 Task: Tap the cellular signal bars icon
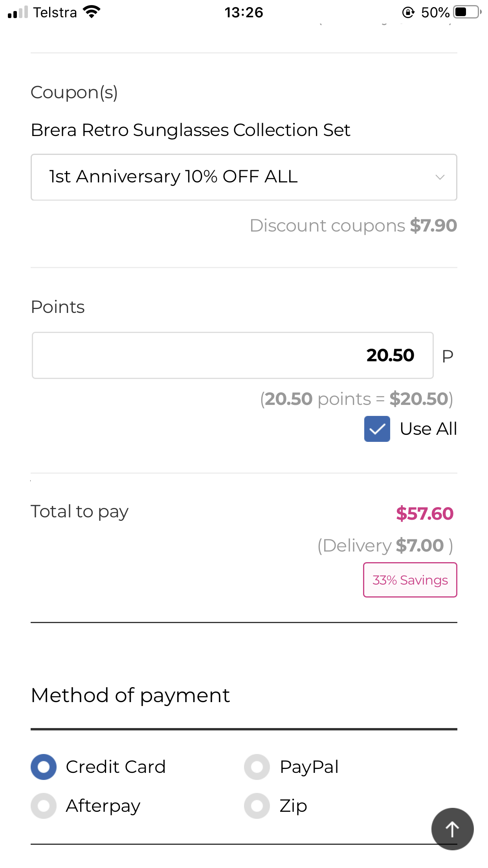[18, 12]
